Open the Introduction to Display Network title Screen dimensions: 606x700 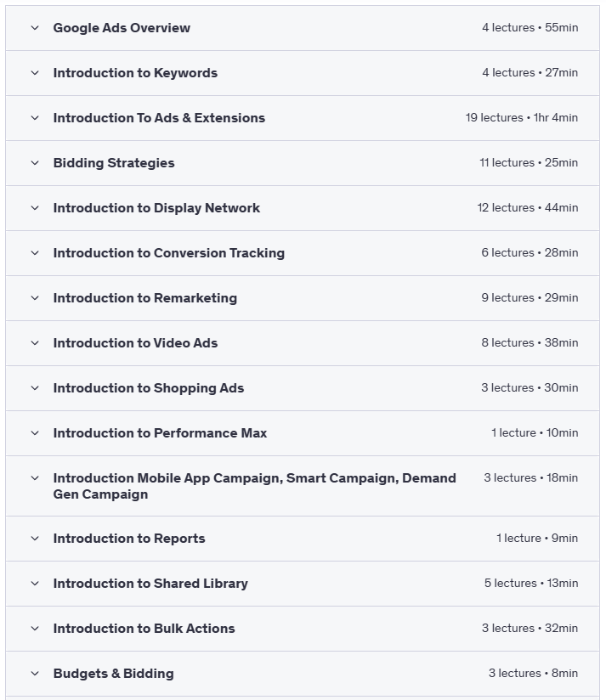(x=156, y=208)
